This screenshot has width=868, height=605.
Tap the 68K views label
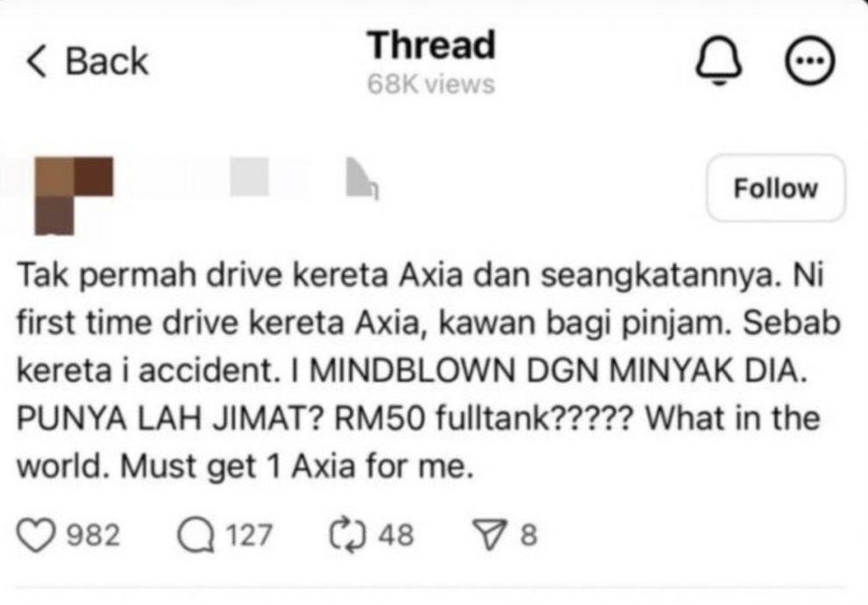click(x=431, y=85)
